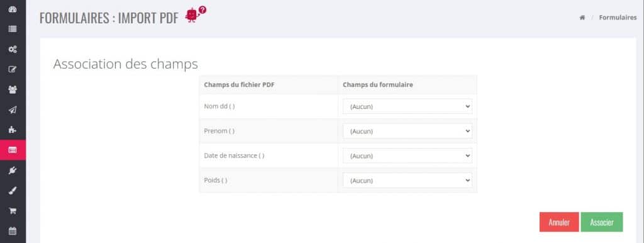Click the shopping cart icon in sidebar
644x243 pixels.
(x=13, y=210)
